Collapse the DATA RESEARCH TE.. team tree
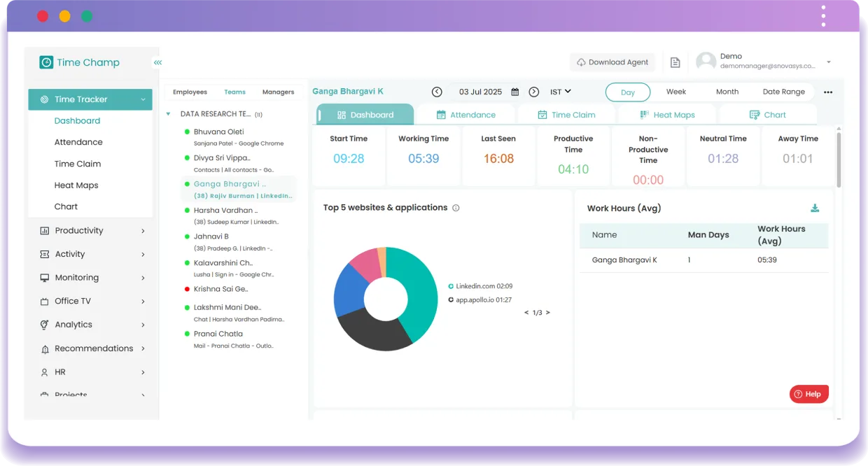868x466 pixels. click(169, 114)
